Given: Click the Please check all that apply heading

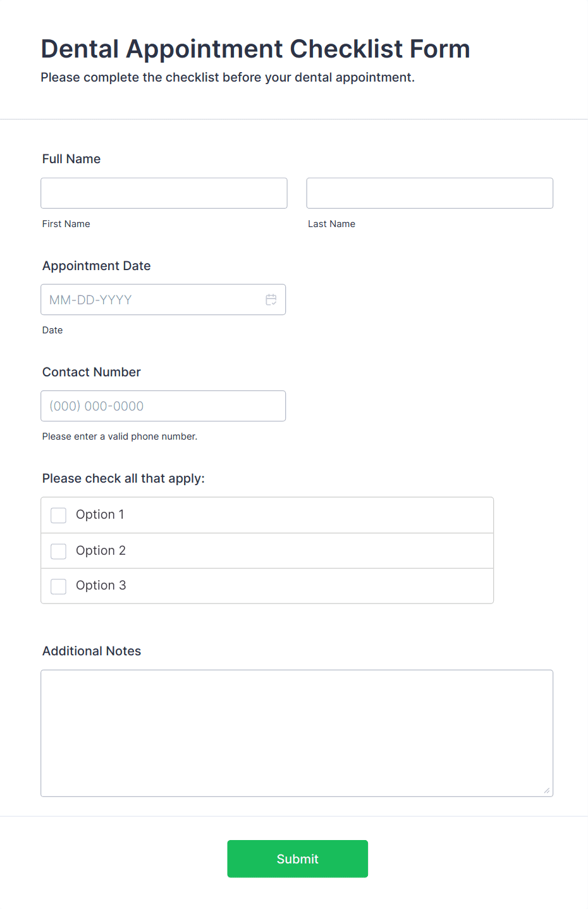Looking at the screenshot, I should coord(123,478).
